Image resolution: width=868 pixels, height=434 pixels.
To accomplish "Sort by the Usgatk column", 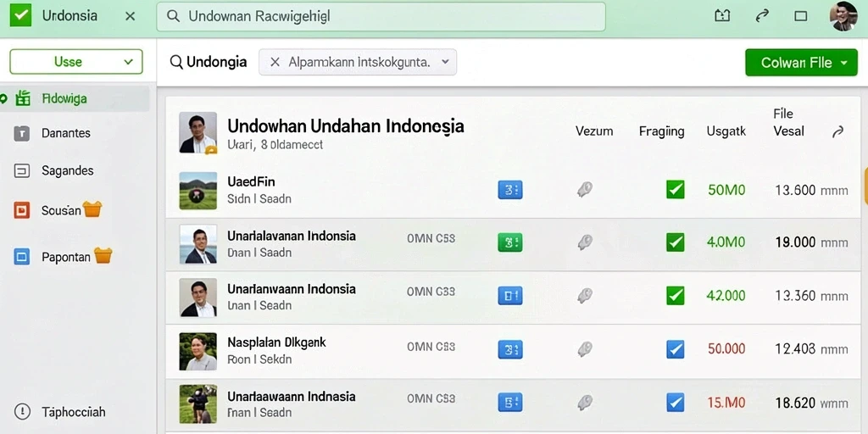I will [x=726, y=131].
